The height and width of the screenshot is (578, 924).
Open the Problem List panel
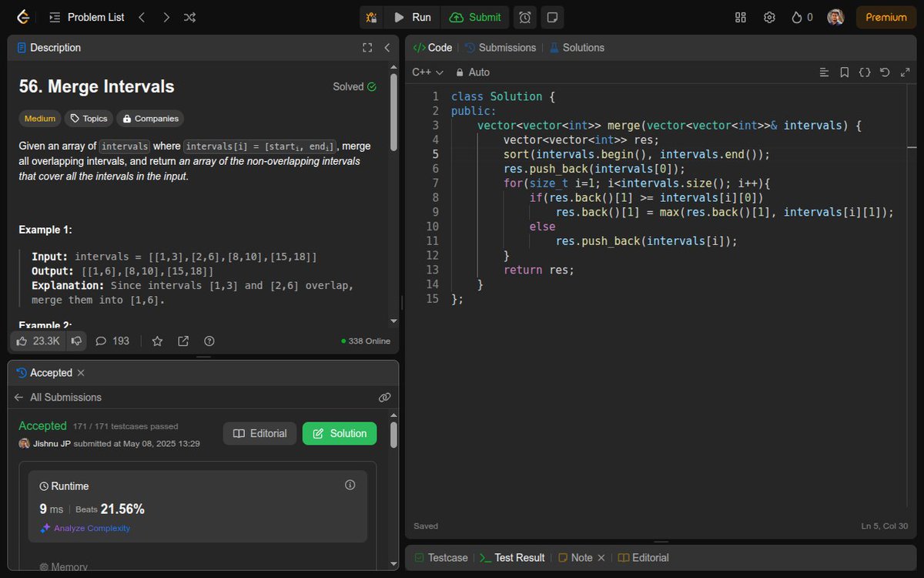click(86, 17)
